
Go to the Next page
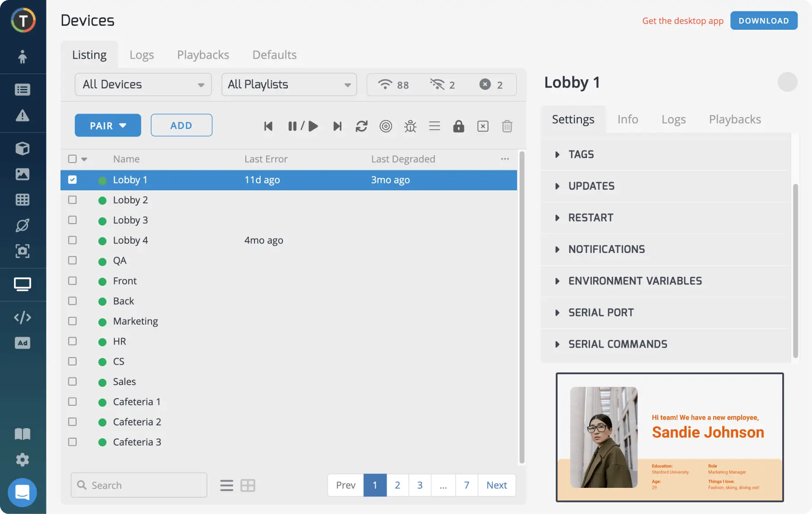tap(496, 485)
